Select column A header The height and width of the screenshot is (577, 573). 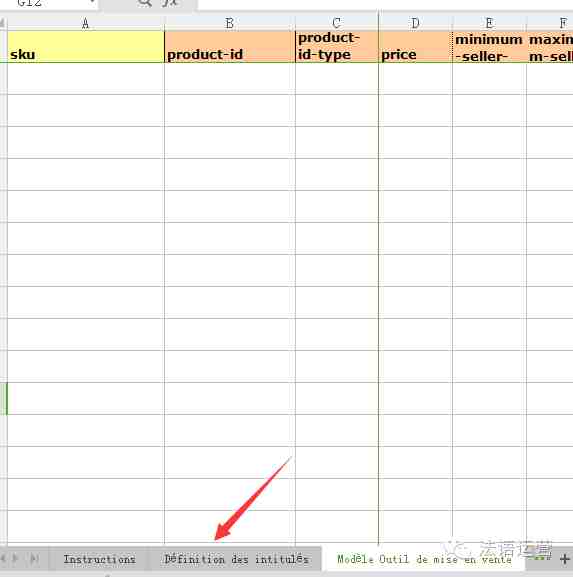(x=85, y=23)
